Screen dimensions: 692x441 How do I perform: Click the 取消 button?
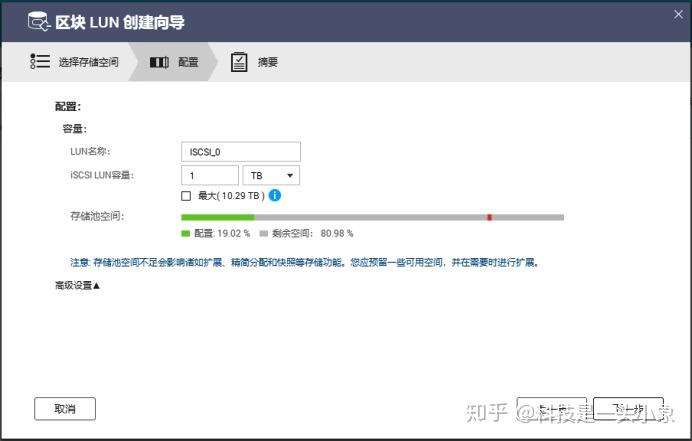coord(65,409)
